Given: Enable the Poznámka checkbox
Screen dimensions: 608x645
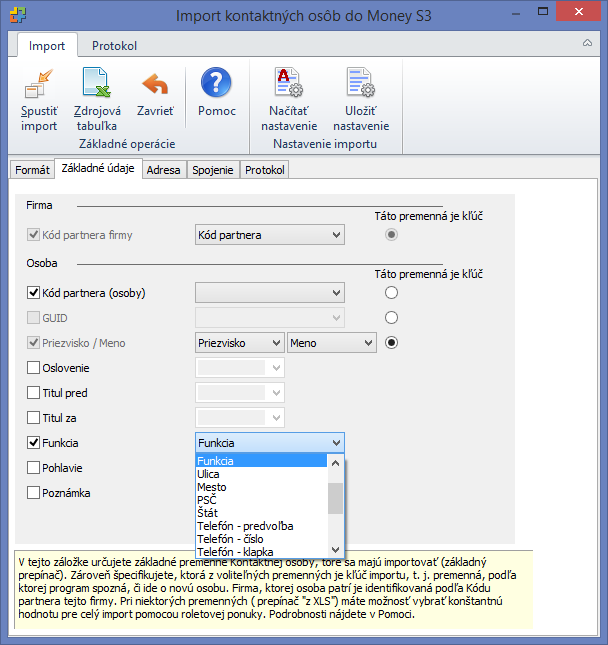Looking at the screenshot, I should click(33, 493).
